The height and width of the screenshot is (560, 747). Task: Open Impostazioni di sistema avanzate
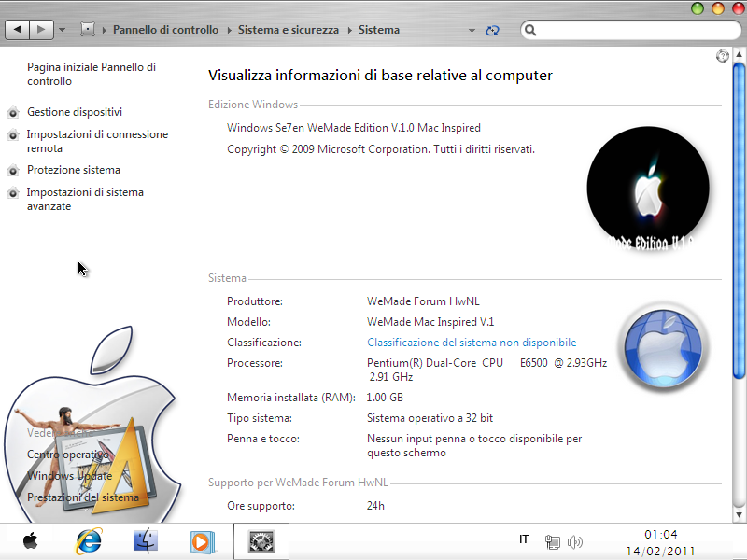tap(85, 199)
